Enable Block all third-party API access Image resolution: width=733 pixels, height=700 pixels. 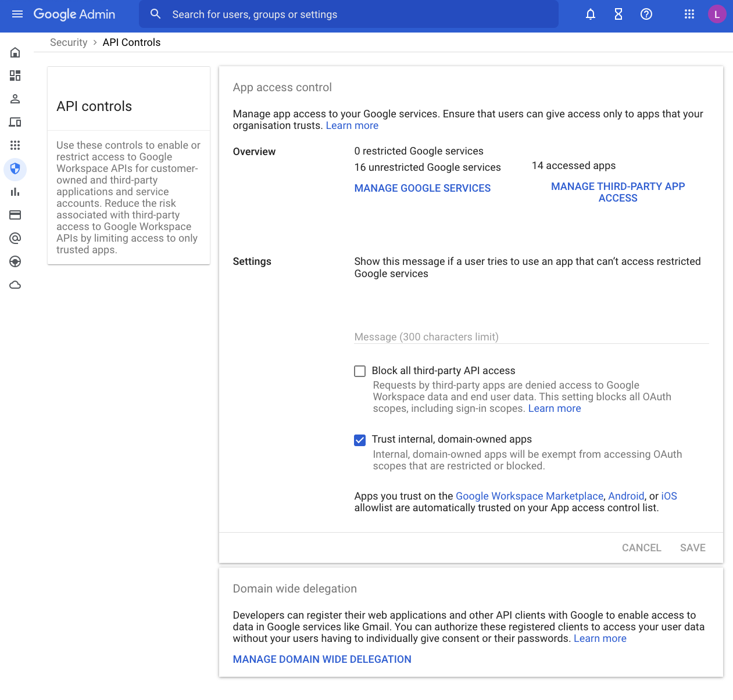point(360,371)
